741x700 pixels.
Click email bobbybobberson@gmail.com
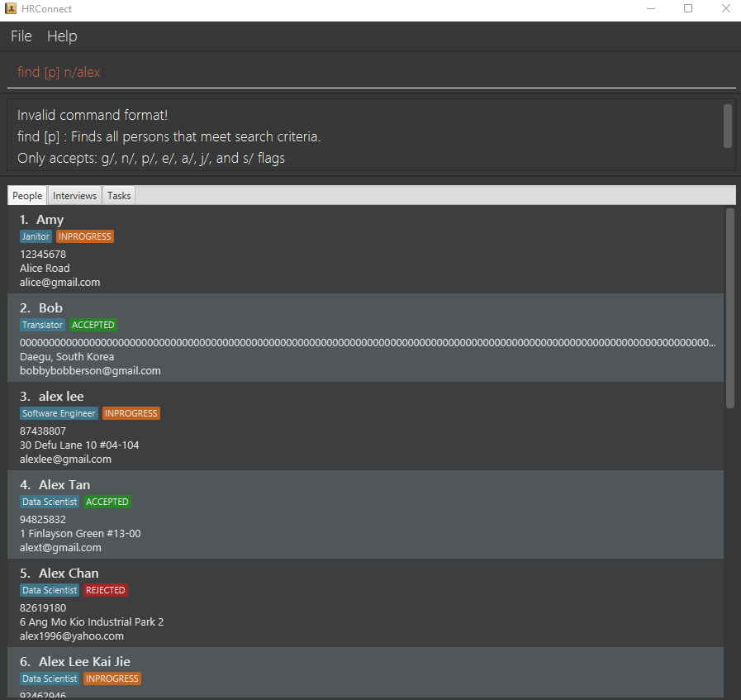90,370
